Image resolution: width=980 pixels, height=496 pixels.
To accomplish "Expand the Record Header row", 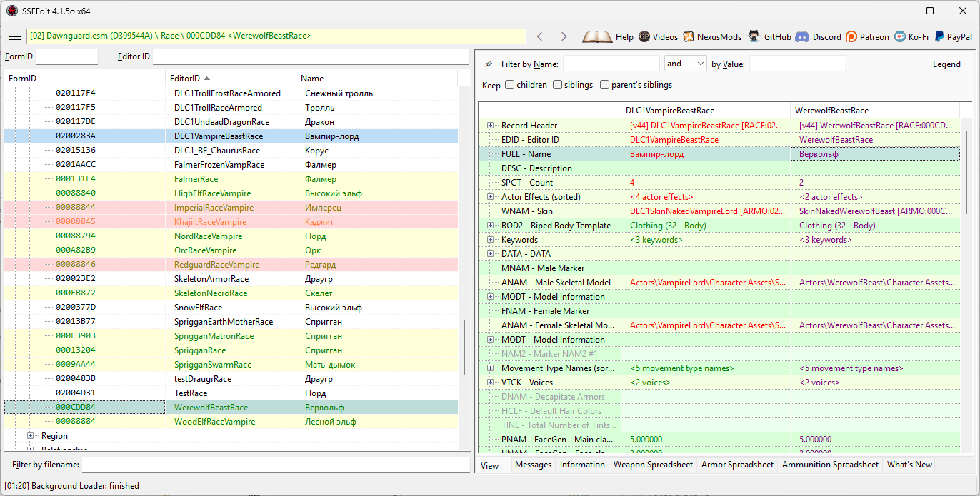I will click(491, 126).
